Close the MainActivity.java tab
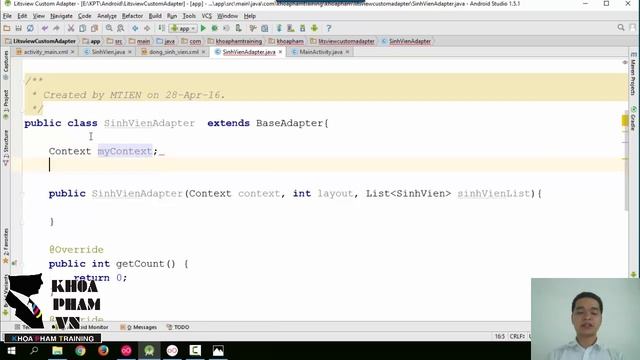640x360 pixels. pyautogui.click(x=347, y=52)
